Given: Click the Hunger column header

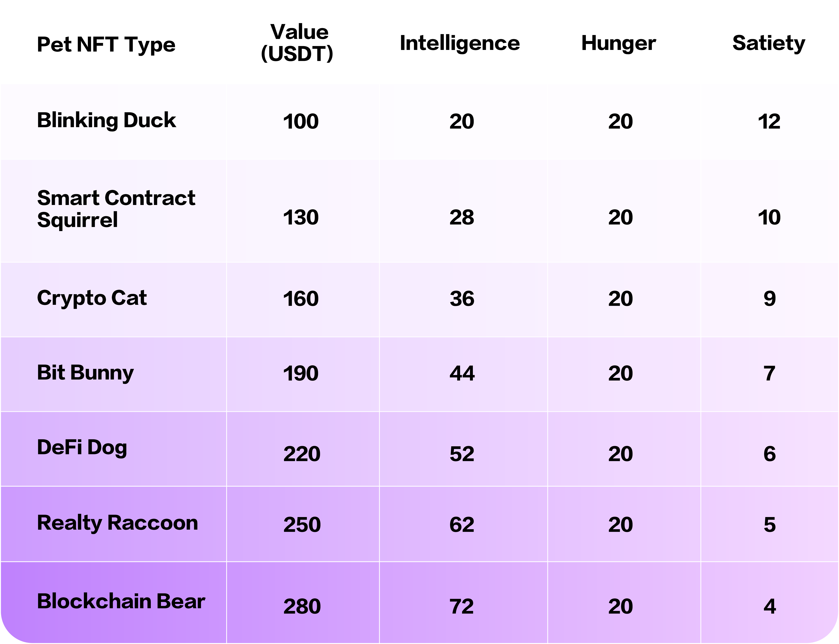Looking at the screenshot, I should coord(618,43).
